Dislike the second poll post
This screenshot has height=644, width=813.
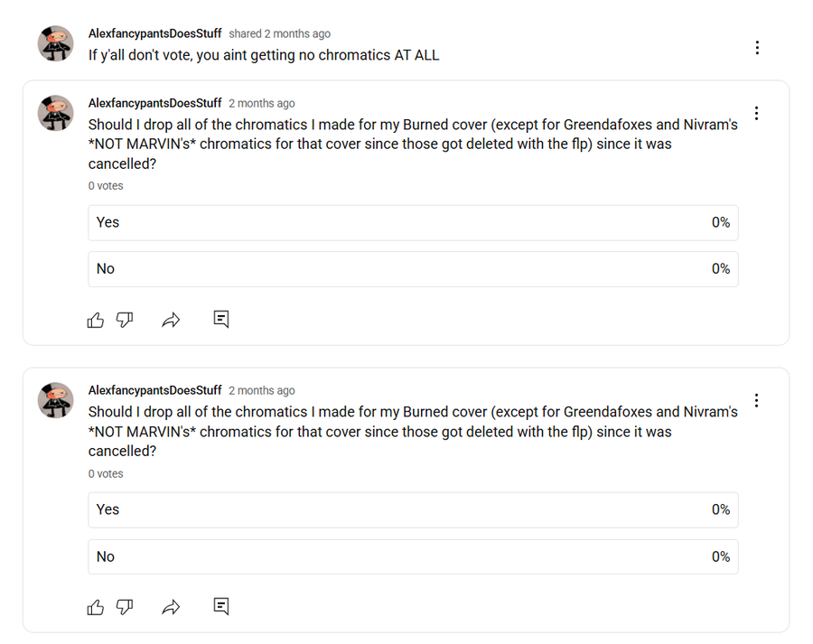click(x=125, y=607)
